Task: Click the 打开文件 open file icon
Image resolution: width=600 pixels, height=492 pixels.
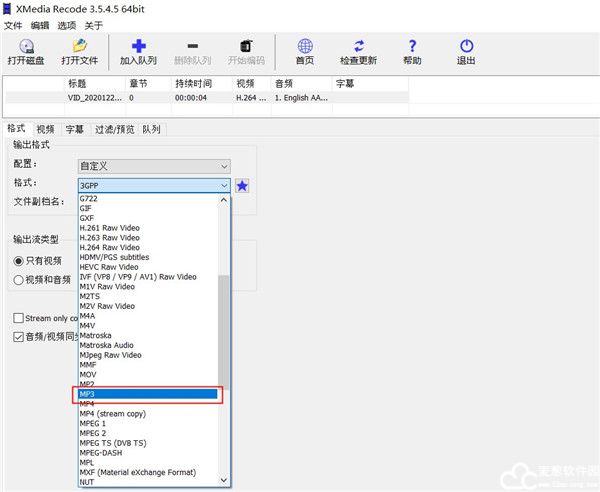Action: tap(80, 46)
